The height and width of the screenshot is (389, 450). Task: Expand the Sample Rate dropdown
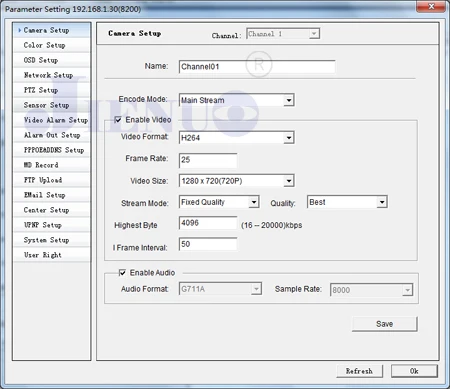[371, 290]
